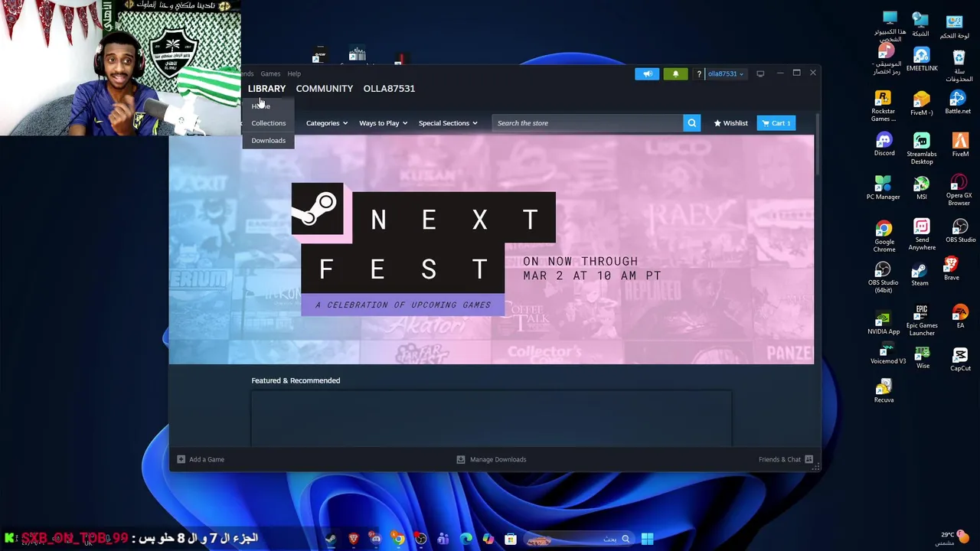Open the EA desktop shortcut
The width and height of the screenshot is (980, 551).
coord(960,316)
